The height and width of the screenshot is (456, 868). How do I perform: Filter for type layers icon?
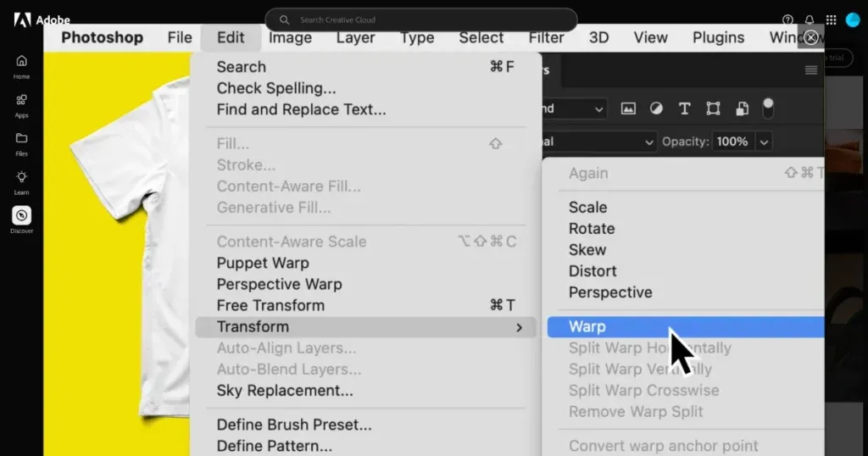click(685, 108)
